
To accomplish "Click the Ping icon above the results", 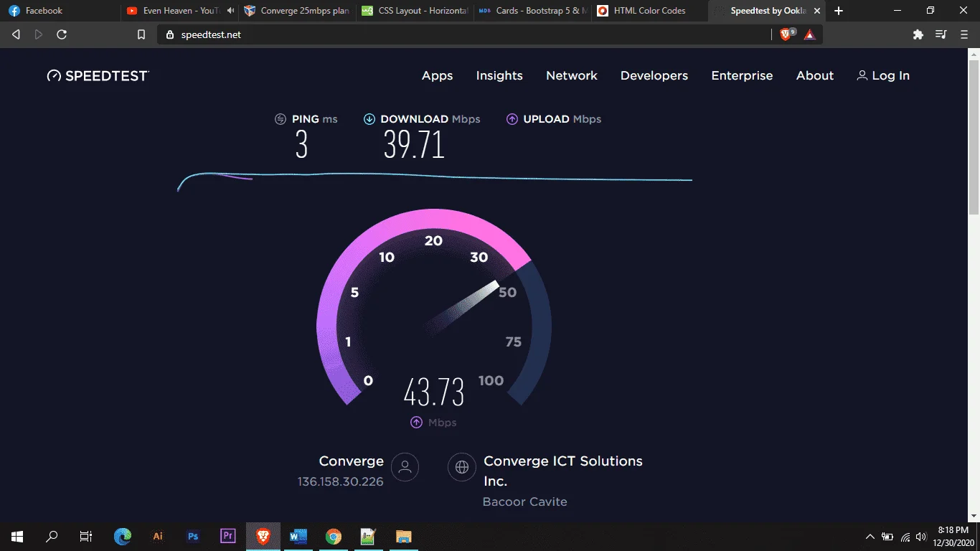I will [x=281, y=119].
